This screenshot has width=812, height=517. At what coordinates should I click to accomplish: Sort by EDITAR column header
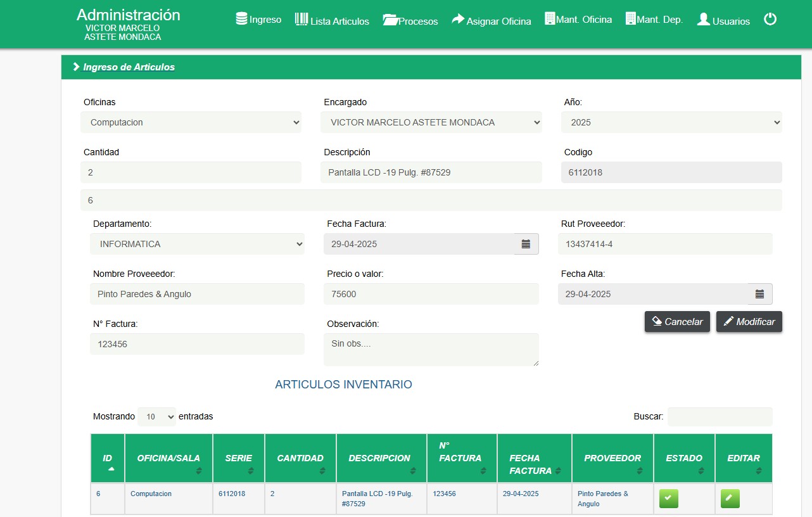click(x=744, y=458)
